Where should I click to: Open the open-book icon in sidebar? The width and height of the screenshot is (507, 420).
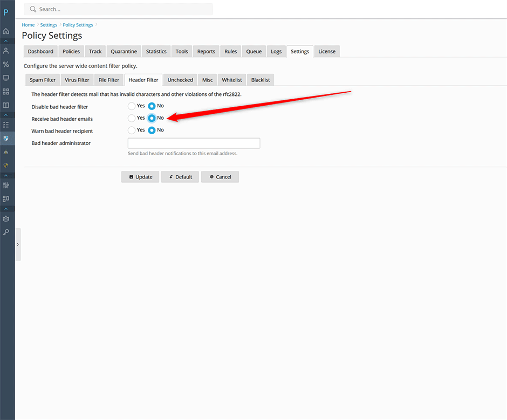[6, 105]
